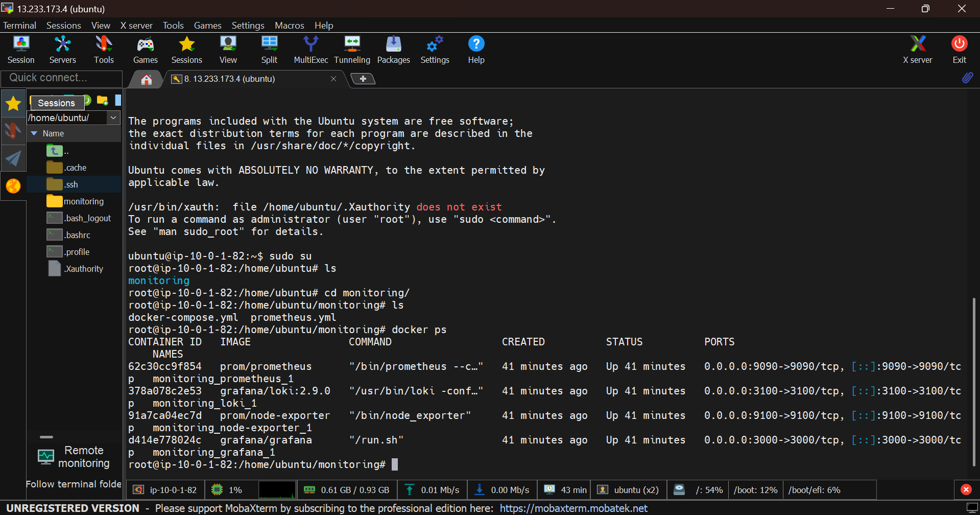
Task: Launch the Games toolbar icon
Action: click(145, 50)
